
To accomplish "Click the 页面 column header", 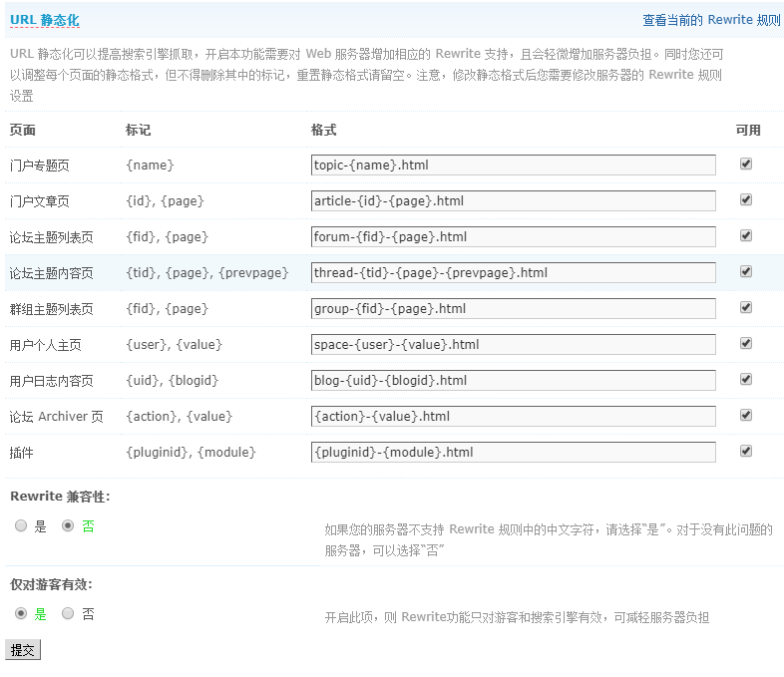I will [23, 130].
